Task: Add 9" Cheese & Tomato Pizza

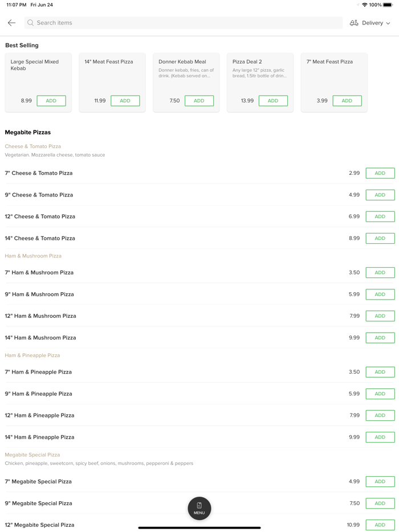Action: click(x=380, y=195)
